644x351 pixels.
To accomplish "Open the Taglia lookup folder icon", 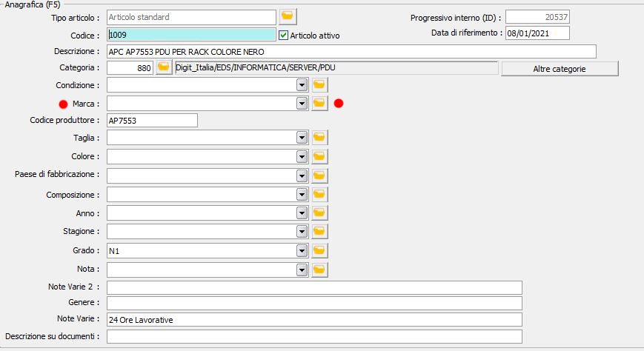I will pos(319,138).
